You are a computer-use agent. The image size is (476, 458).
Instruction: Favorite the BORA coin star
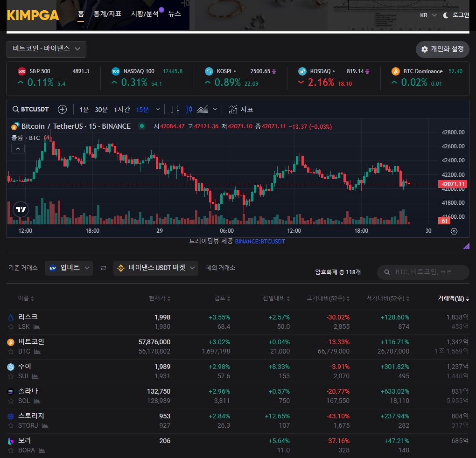coord(11,451)
